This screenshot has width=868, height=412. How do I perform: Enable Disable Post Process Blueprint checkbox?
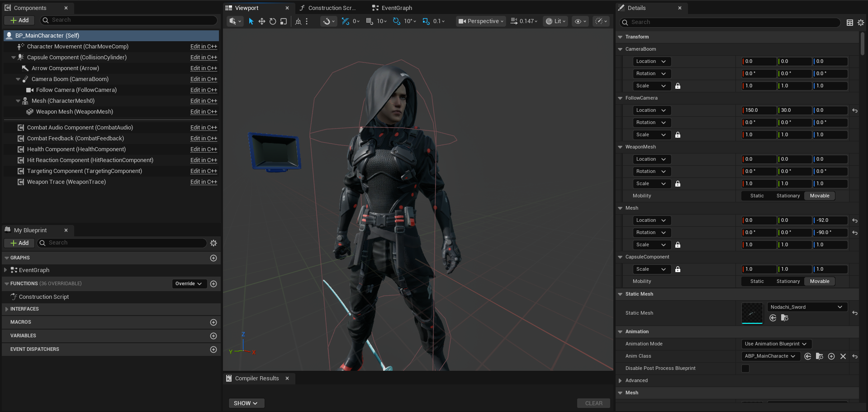pos(745,369)
